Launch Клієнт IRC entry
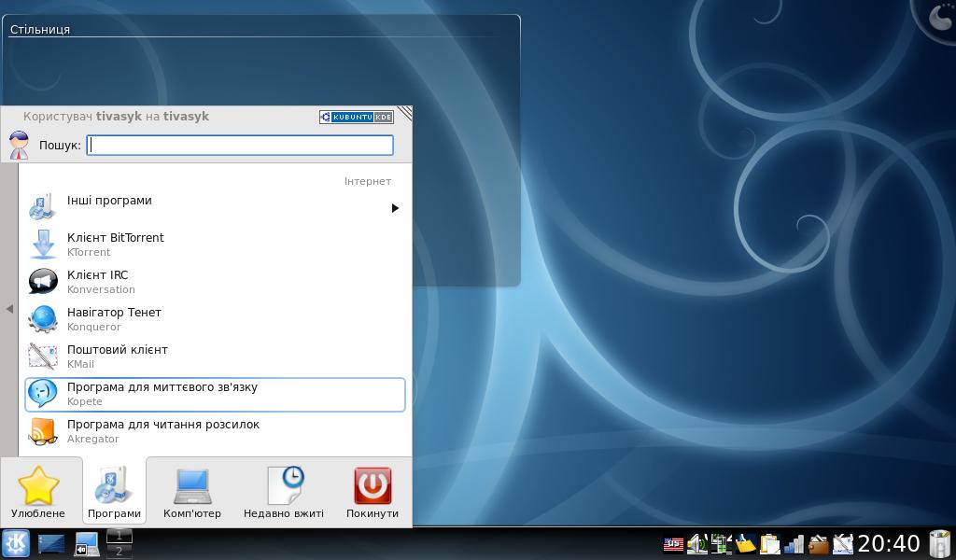The image size is (956, 560). point(215,282)
